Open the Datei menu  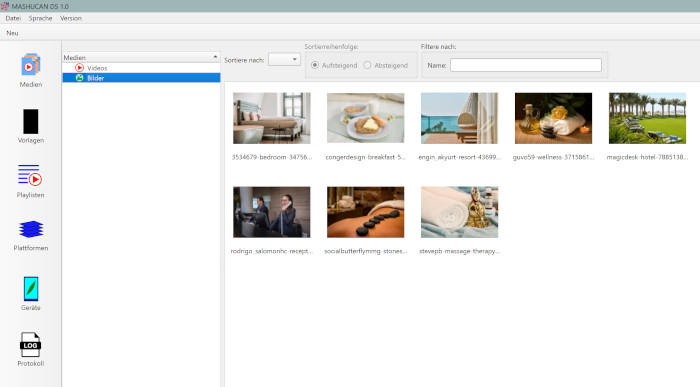click(x=13, y=18)
